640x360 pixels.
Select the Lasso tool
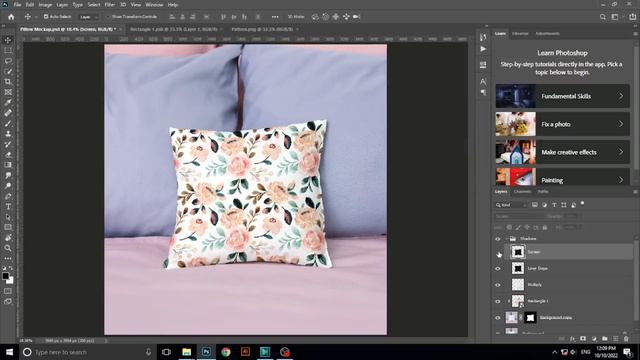click(8, 61)
